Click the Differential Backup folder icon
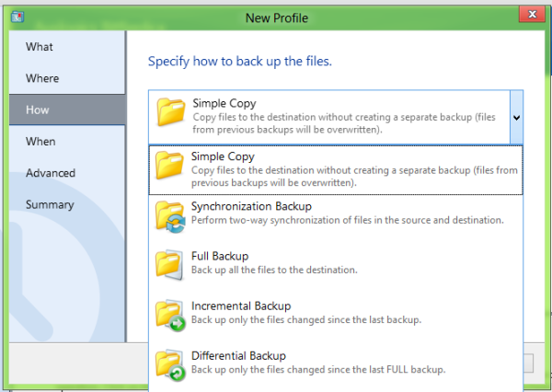552x392 pixels. click(x=170, y=365)
